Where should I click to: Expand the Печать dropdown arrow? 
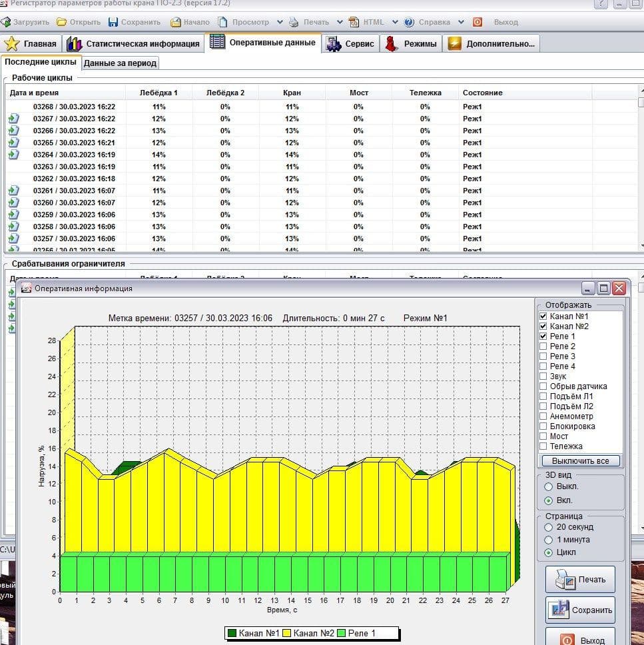[x=340, y=22]
